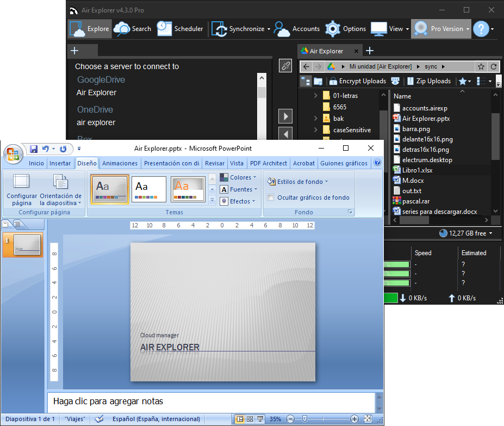
Task: Add current folder to favorites star
Action: tap(481, 66)
